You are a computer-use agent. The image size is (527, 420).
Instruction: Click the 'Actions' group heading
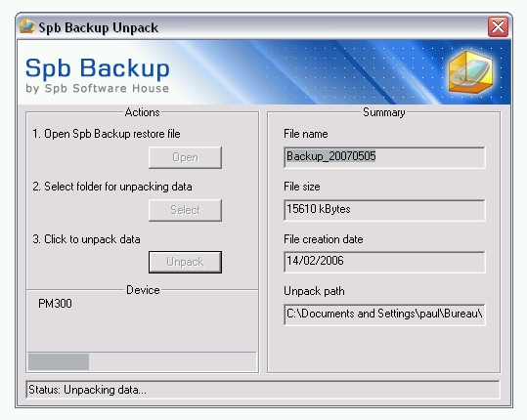(142, 112)
